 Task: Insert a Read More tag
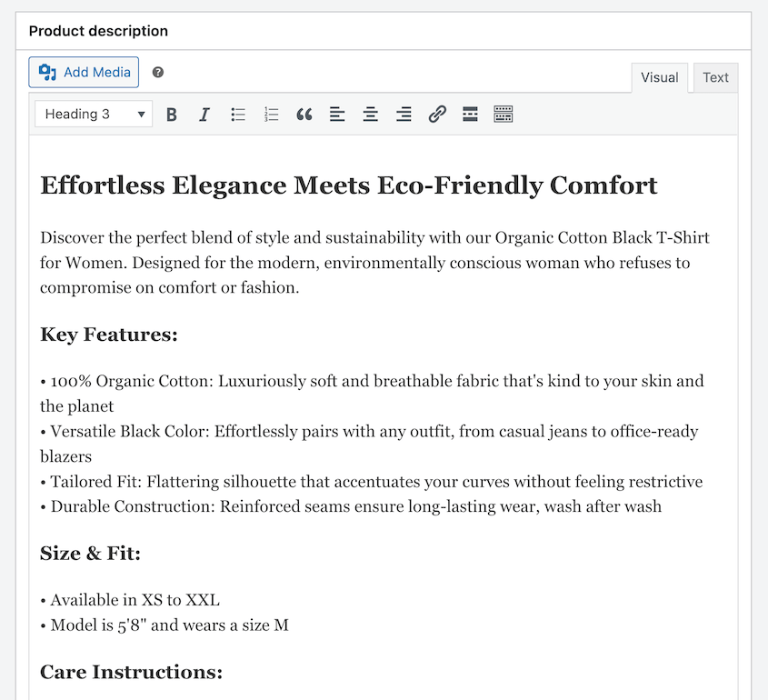tap(470, 114)
